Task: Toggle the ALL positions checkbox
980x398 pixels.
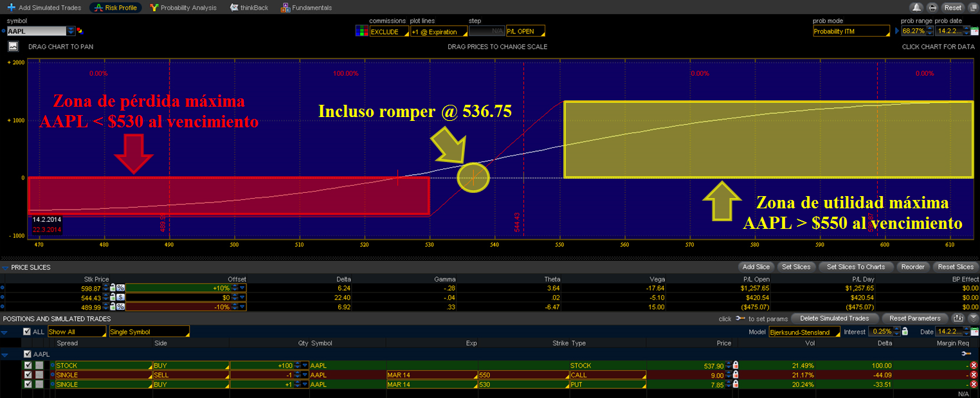Action: (x=26, y=332)
